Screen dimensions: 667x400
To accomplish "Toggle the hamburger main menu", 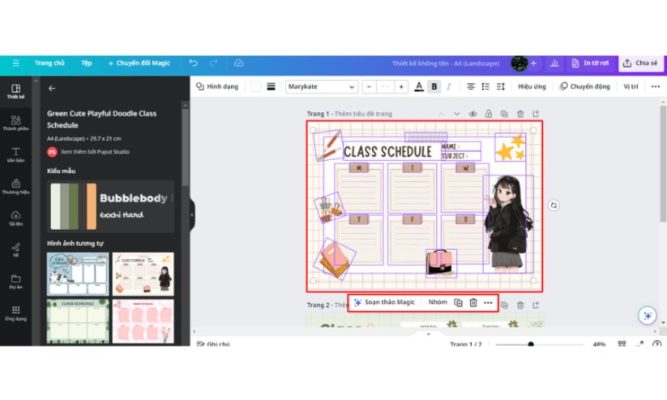I will (14, 63).
